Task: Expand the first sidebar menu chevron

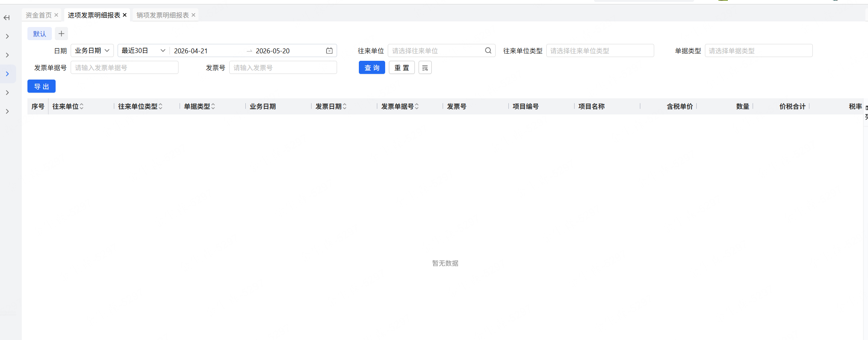Action: coord(7,36)
